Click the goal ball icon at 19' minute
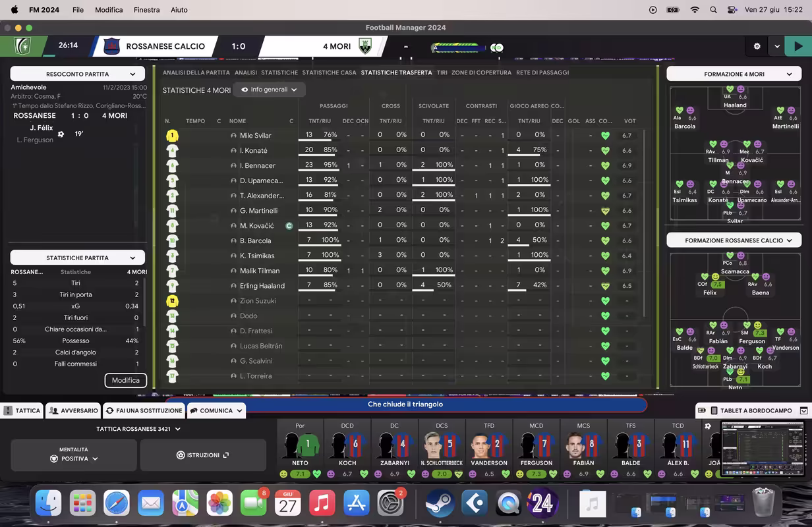812x527 pixels. [x=61, y=134]
